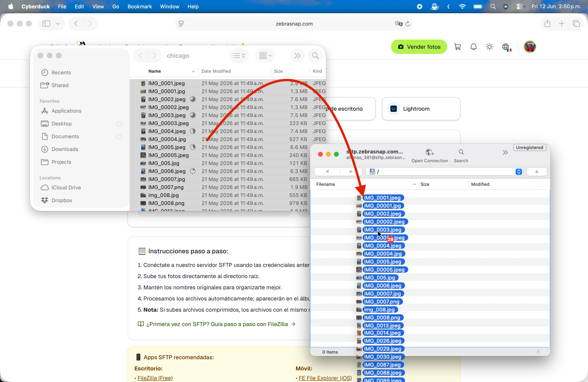Click Safari back button
This screenshot has height=382, width=588.
coord(76,23)
